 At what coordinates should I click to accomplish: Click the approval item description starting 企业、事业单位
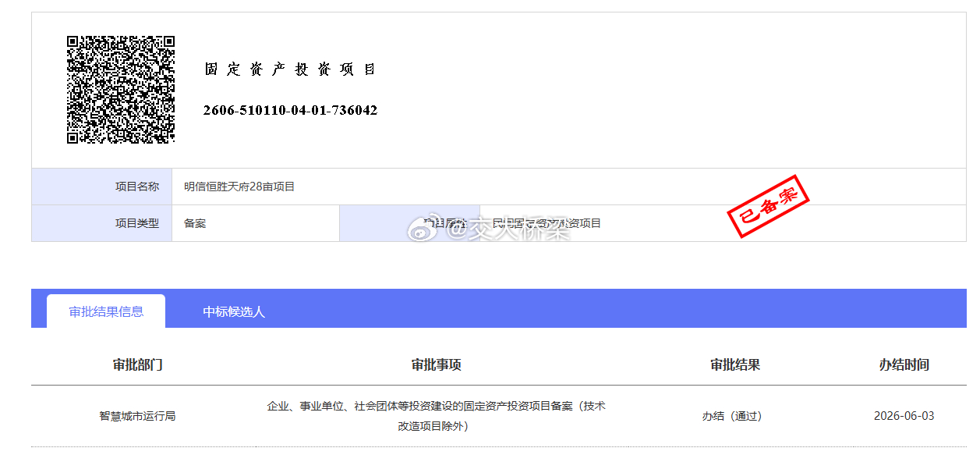tap(437, 416)
